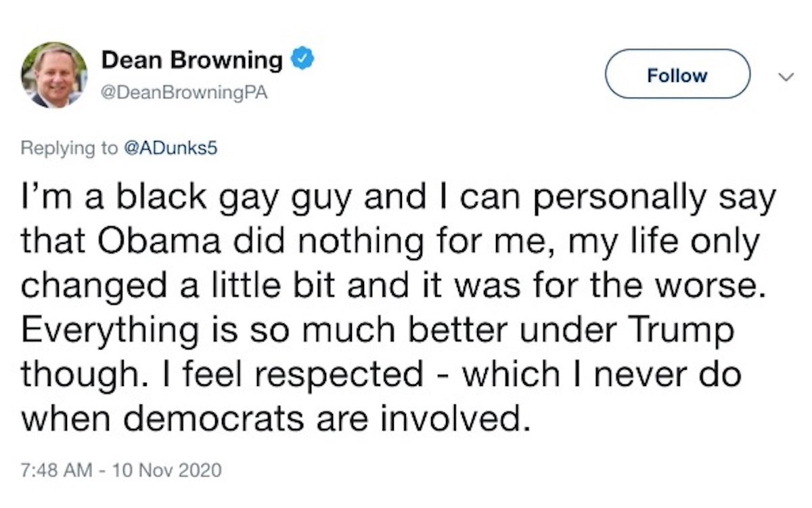This screenshot has width=812, height=508.
Task: Click the blue verified badge
Action: tap(302, 60)
